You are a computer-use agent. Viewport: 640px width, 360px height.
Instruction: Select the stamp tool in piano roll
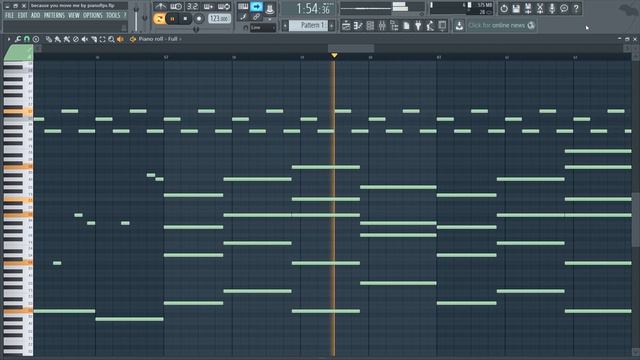tap(36, 39)
